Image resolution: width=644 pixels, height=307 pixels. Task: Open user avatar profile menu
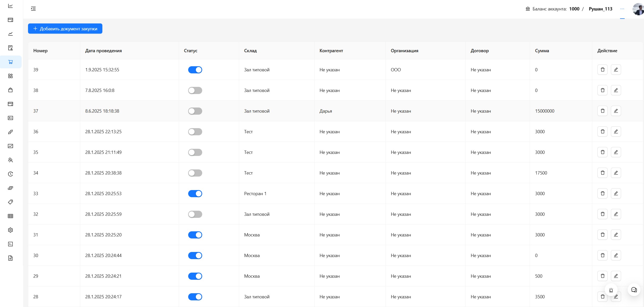[x=638, y=9]
